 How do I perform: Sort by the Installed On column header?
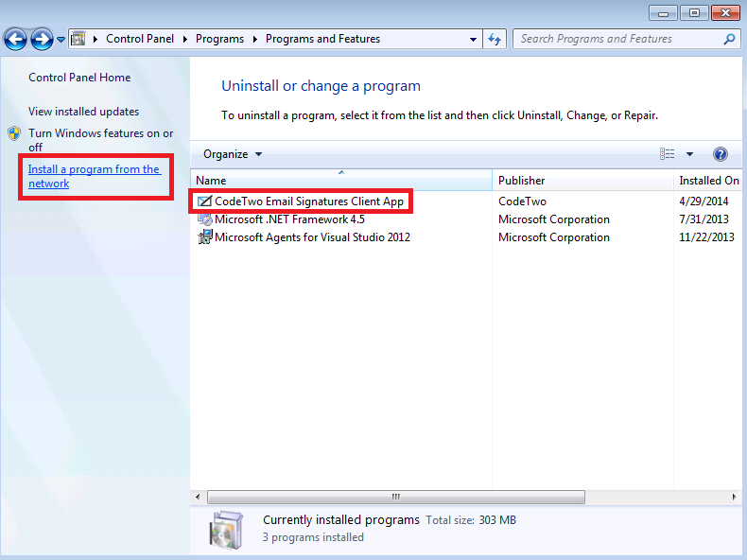click(710, 180)
